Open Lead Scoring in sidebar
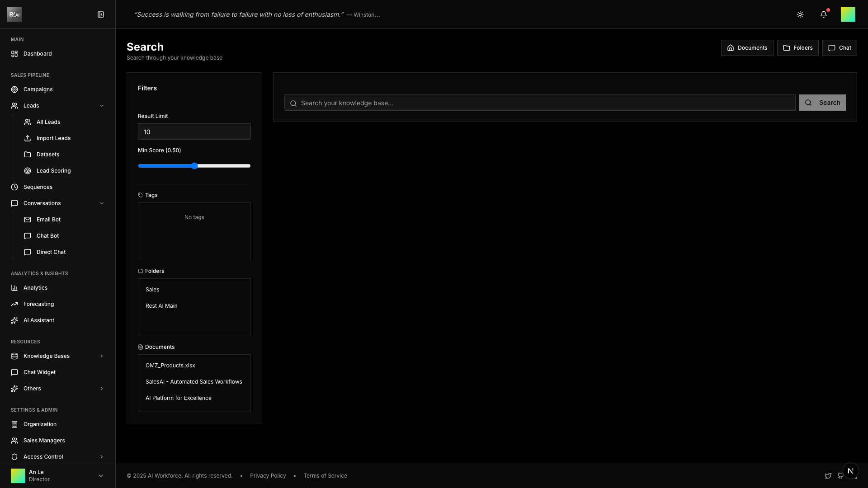This screenshot has width=868, height=488. point(53,171)
